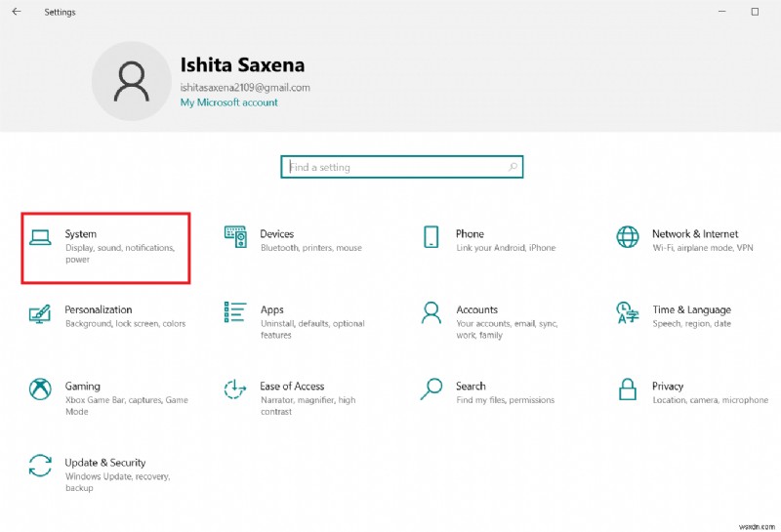Image resolution: width=781 pixels, height=532 pixels.
Task: Open Phone settings
Action: 489,239
